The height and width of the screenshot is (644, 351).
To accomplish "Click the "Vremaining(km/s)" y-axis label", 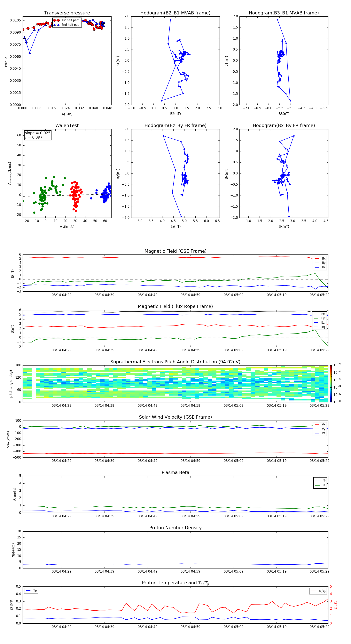I will point(10,173).
